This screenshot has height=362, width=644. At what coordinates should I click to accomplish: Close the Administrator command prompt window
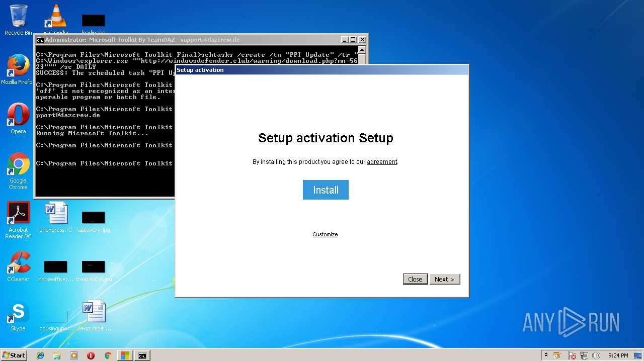tap(362, 40)
